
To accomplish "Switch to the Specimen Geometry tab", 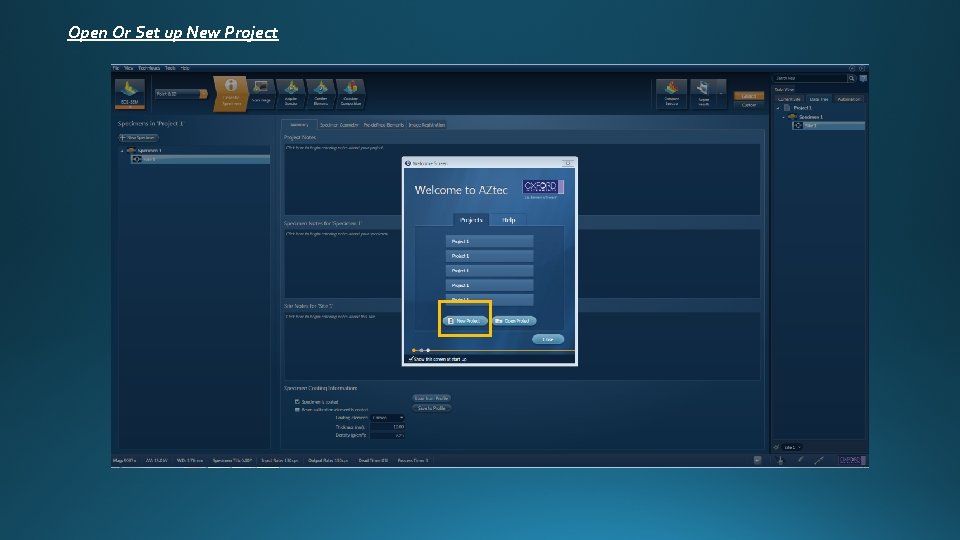I will (339, 125).
